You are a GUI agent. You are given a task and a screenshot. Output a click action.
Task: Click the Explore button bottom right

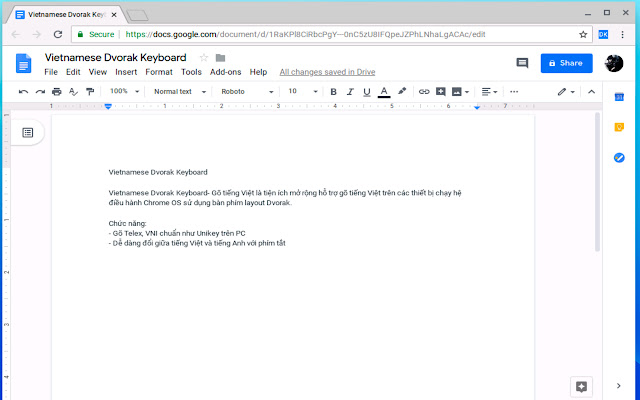[581, 387]
